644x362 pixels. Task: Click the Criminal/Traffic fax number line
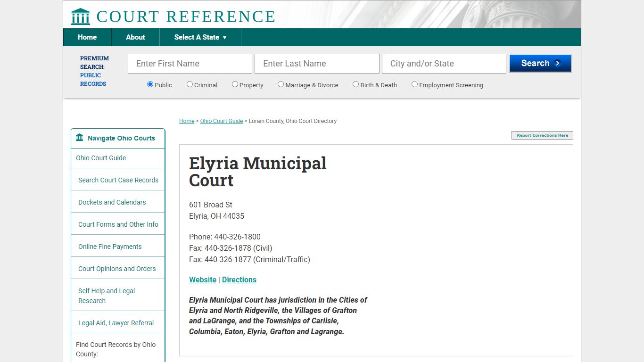point(249,259)
